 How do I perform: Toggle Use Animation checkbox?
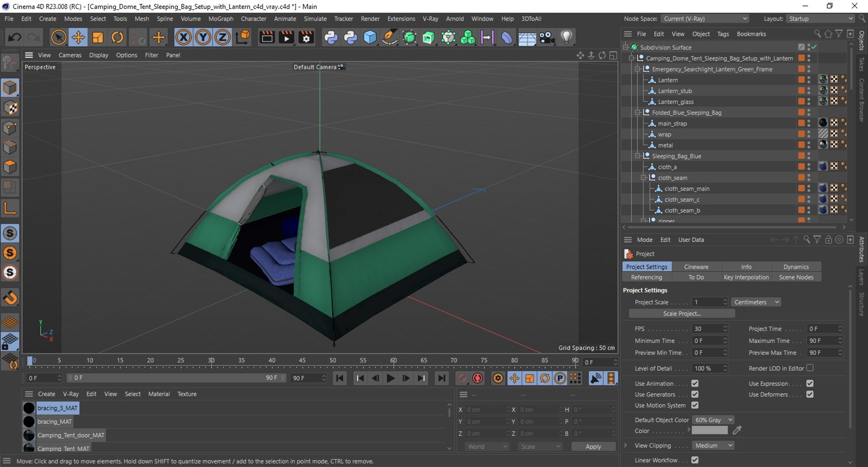pyautogui.click(x=695, y=384)
